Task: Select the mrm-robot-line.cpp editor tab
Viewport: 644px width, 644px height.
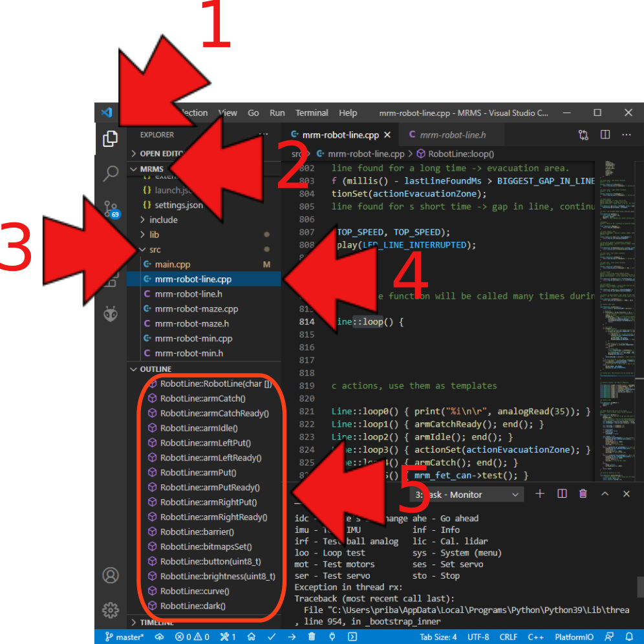Action: [340, 134]
